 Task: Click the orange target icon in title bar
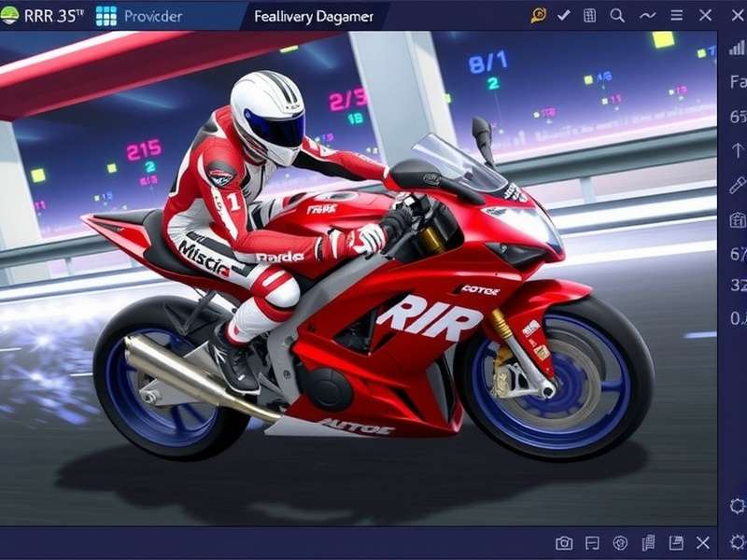click(539, 15)
